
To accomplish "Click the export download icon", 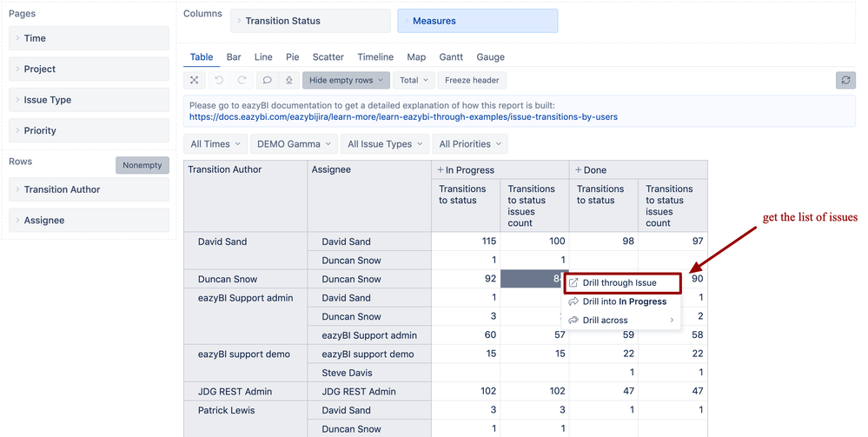I will pyautogui.click(x=288, y=80).
